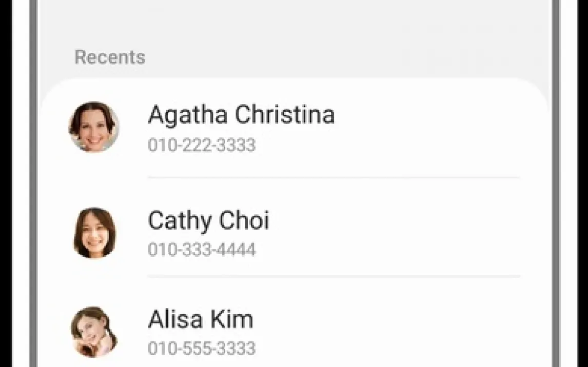
Task: Click the gray area right of Recents label
Action: click(334, 56)
